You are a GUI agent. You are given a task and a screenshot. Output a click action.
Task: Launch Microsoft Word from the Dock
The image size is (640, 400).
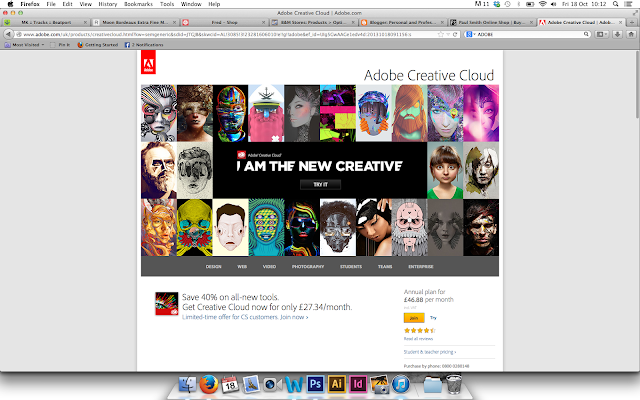[294, 384]
